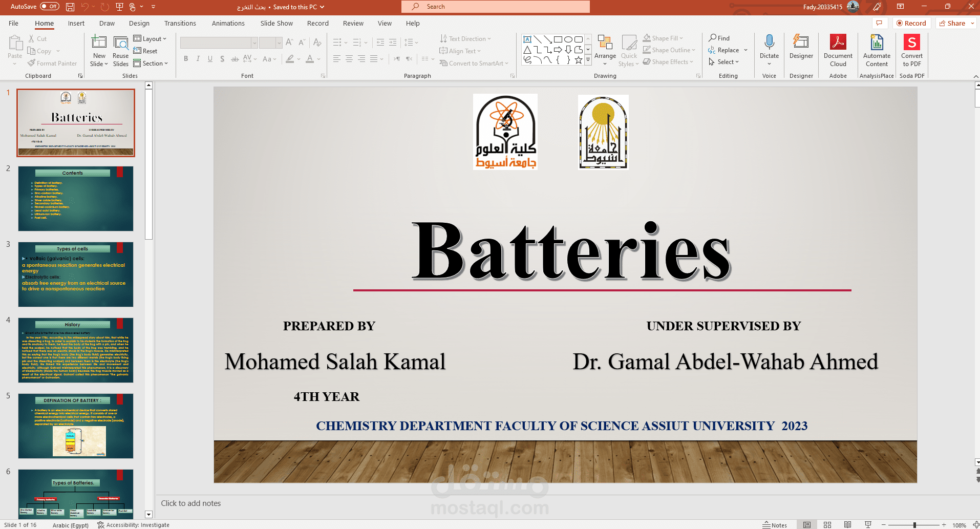The image size is (980, 529).
Task: Switch to Transitions tab
Action: (x=180, y=24)
